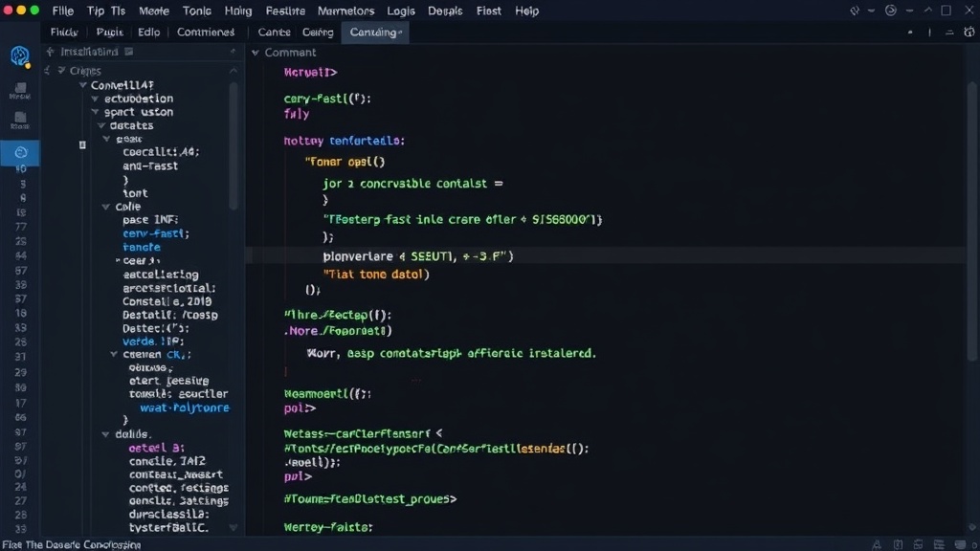
Task: Click the filter icon left of Crignes
Action: pos(48,71)
